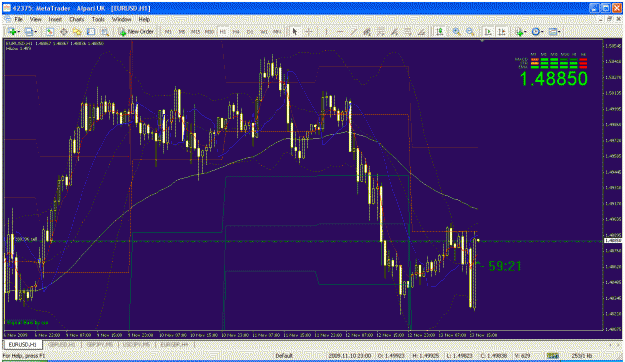Open the Strategy Tester magnifier icon
Viewport: 625px width, 362px height.
click(x=104, y=31)
